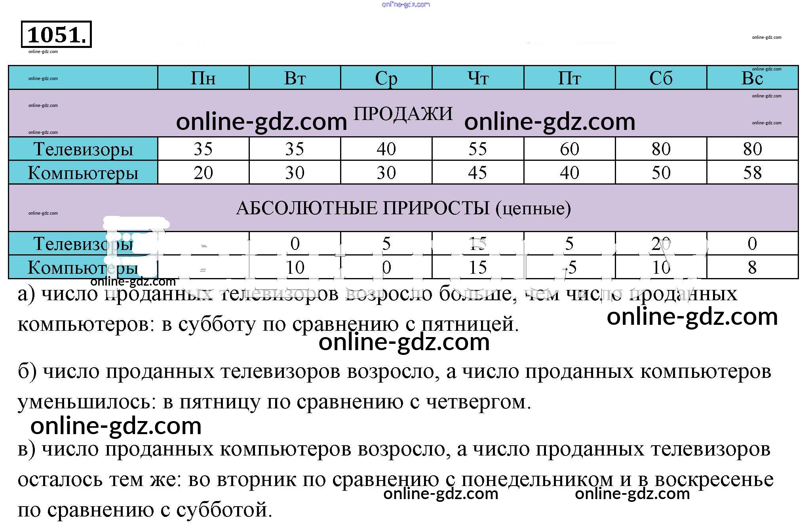Click the Monday computer sales cell 20
The height and width of the screenshot is (528, 812).
203,173
